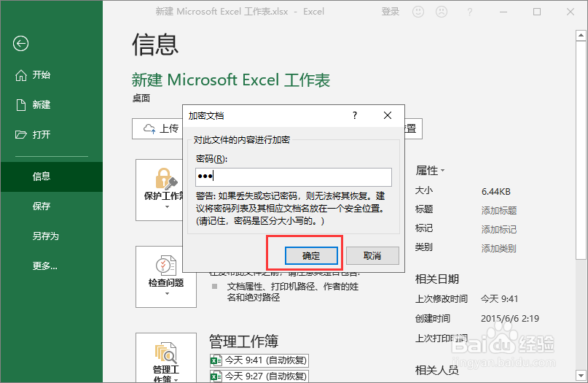588x383 pixels.
Task: Click 添加标记 to add a tag
Action: pos(499,229)
